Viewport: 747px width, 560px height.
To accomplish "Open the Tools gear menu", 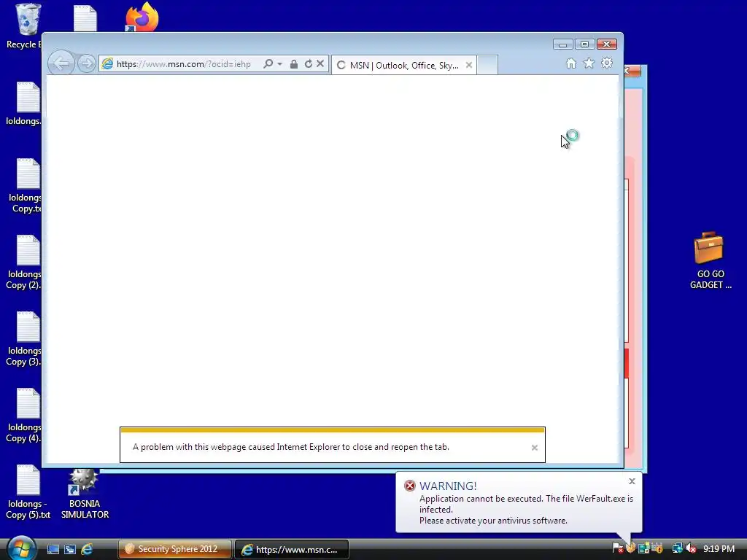I will pyautogui.click(x=606, y=63).
